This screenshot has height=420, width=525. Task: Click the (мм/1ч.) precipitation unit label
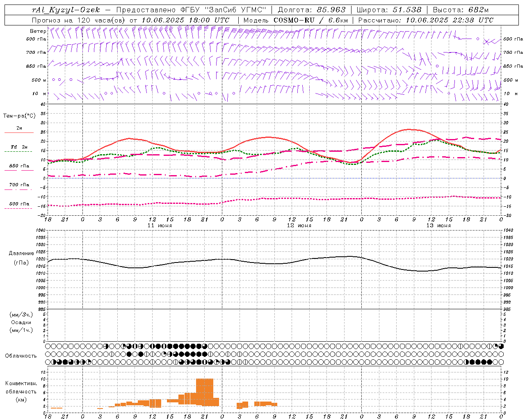pyautogui.click(x=21, y=330)
